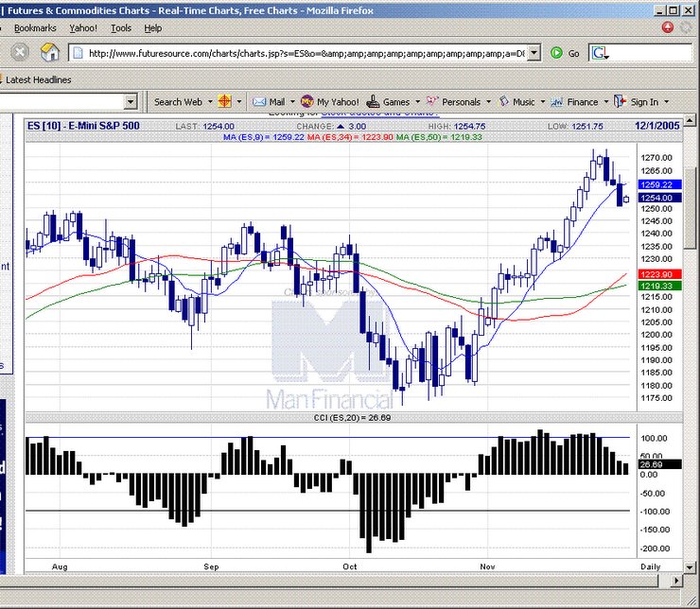Image resolution: width=700 pixels, height=609 pixels.
Task: Click the Finance chart icon
Action: [557, 102]
